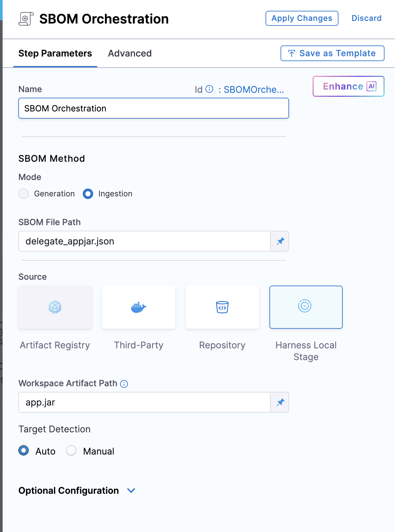Click the Save as Template button
This screenshot has width=395, height=532.
(332, 53)
